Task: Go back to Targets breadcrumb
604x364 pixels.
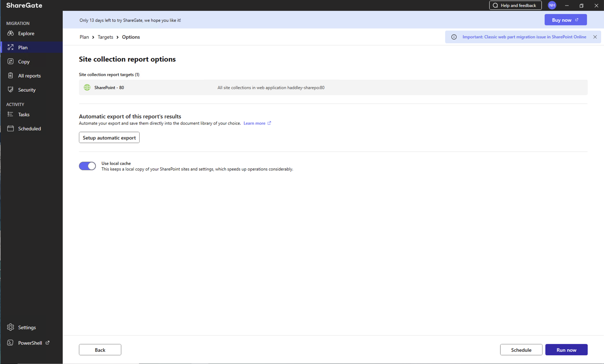Action: click(105, 37)
